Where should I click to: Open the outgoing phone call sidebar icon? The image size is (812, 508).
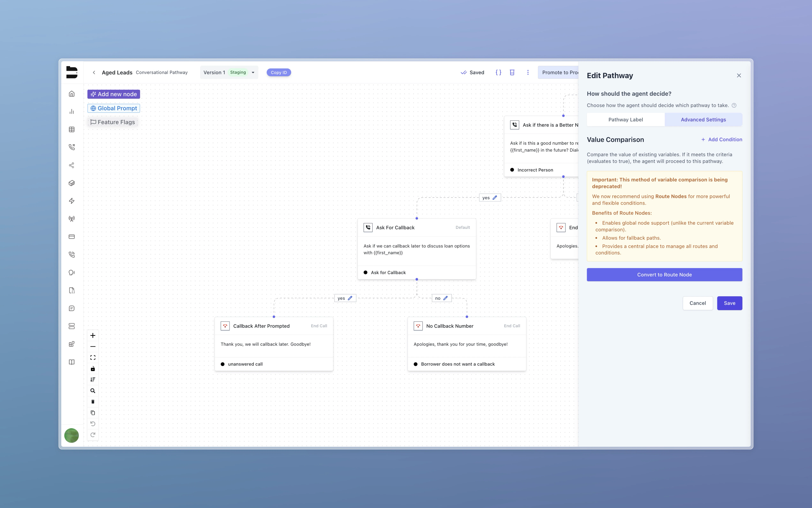pyautogui.click(x=72, y=147)
